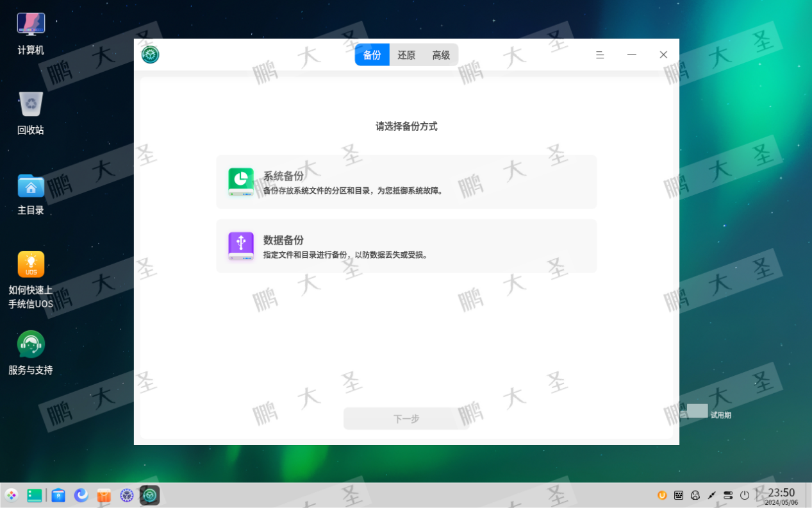The width and height of the screenshot is (812, 508).
Task: Click the backup app logo in title bar
Action: pyautogui.click(x=151, y=55)
